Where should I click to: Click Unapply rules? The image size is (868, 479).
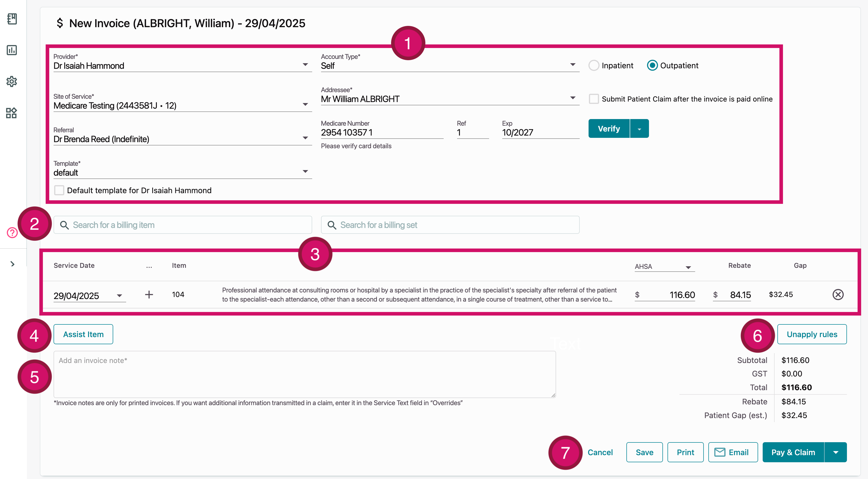[812, 334]
